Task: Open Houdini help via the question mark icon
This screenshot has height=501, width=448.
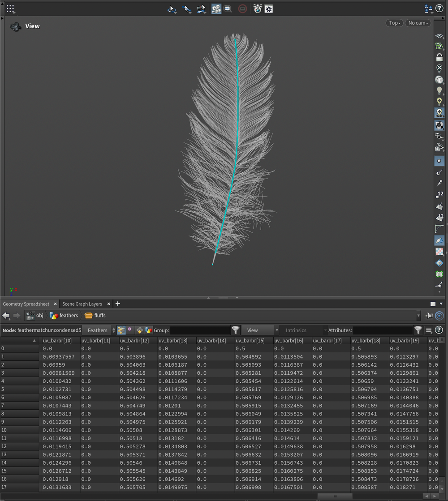Action: click(x=439, y=8)
